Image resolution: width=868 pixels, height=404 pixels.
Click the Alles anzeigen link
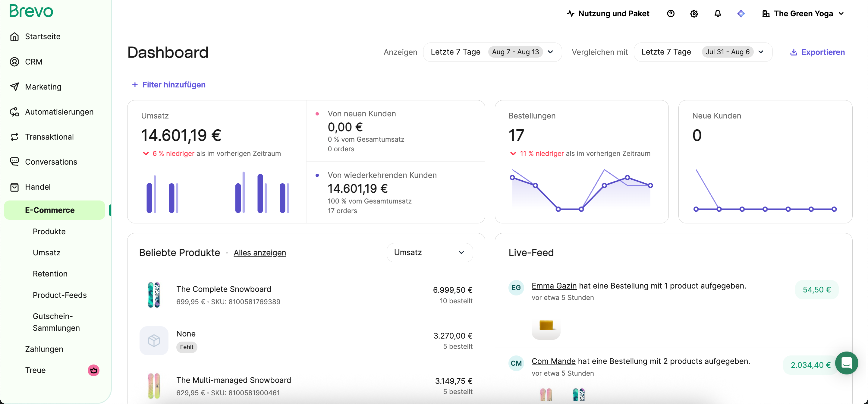[259, 252]
